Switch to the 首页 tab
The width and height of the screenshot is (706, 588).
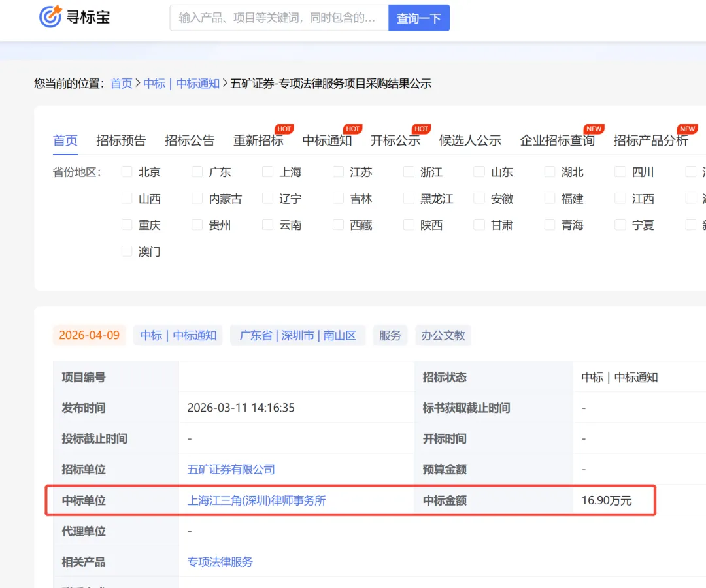65,141
